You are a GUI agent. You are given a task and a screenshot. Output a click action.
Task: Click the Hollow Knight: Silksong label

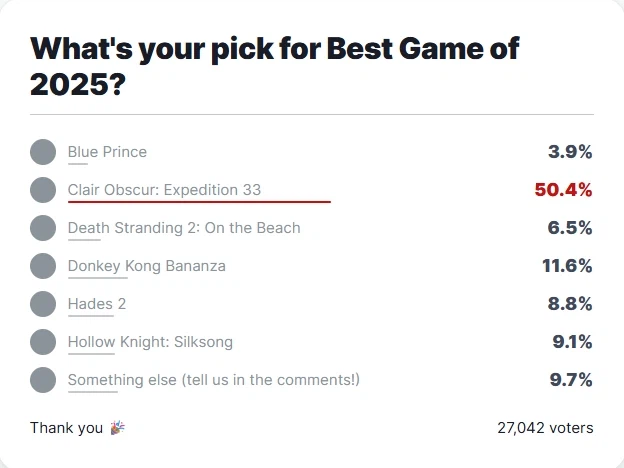[150, 342]
